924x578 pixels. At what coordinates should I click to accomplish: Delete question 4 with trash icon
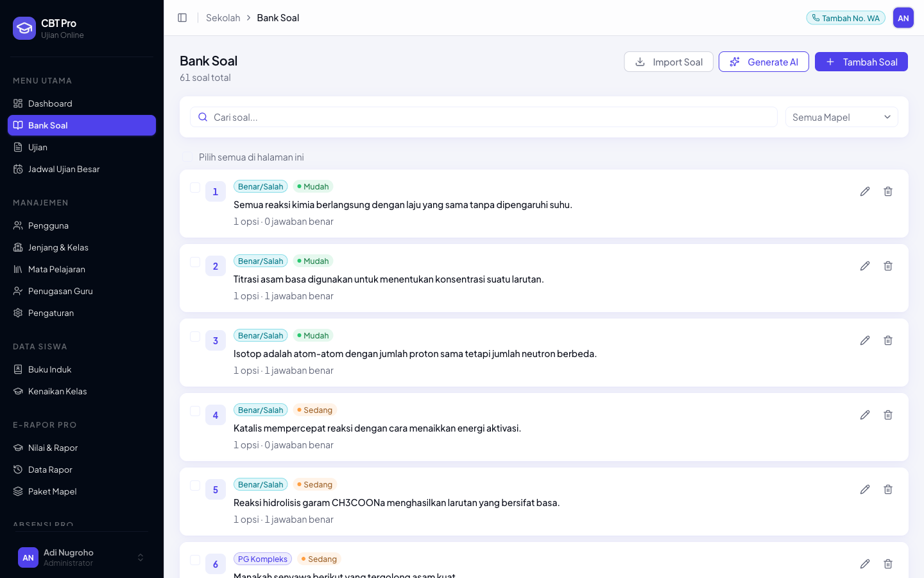pos(888,415)
